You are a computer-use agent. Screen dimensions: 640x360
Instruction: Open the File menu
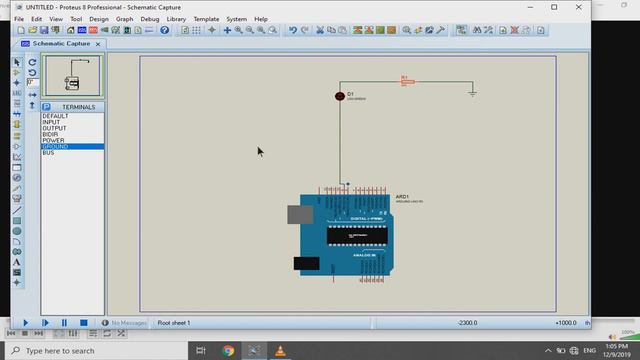click(x=19, y=19)
